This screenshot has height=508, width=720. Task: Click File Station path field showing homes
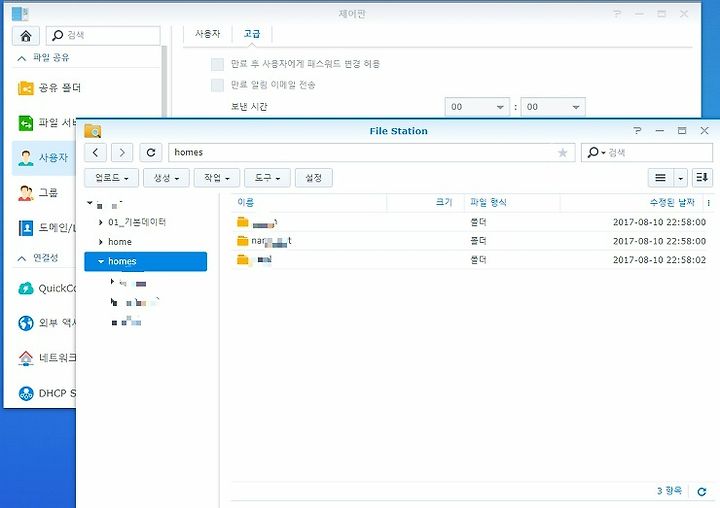pyautogui.click(x=372, y=152)
